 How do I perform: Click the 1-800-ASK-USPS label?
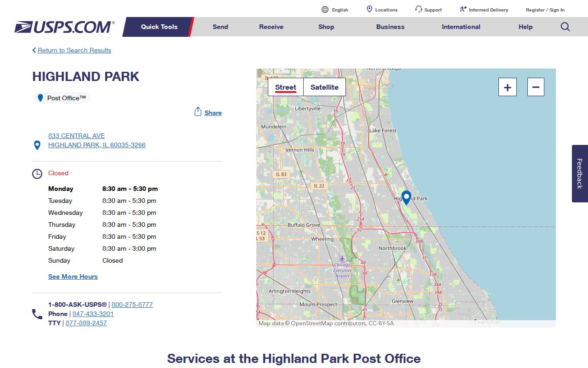tap(77, 305)
